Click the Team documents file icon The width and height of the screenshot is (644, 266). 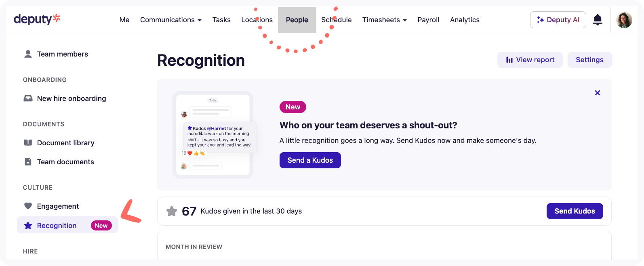pos(28,161)
